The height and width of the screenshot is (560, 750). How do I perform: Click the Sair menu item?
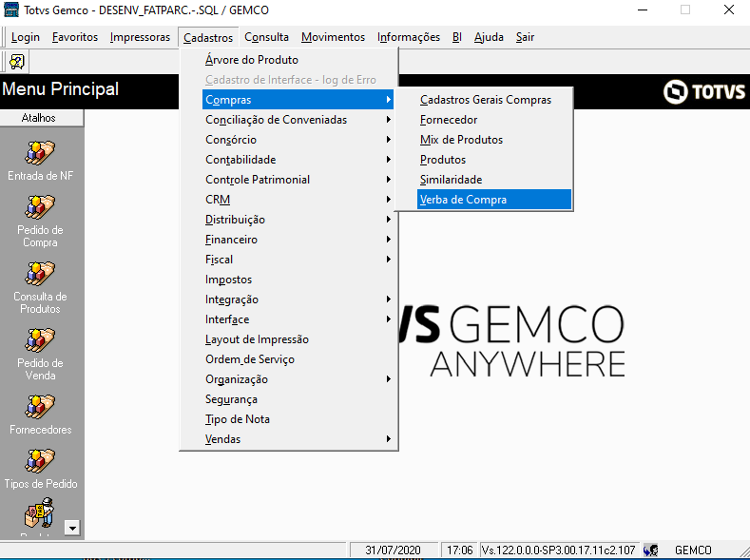[525, 37]
